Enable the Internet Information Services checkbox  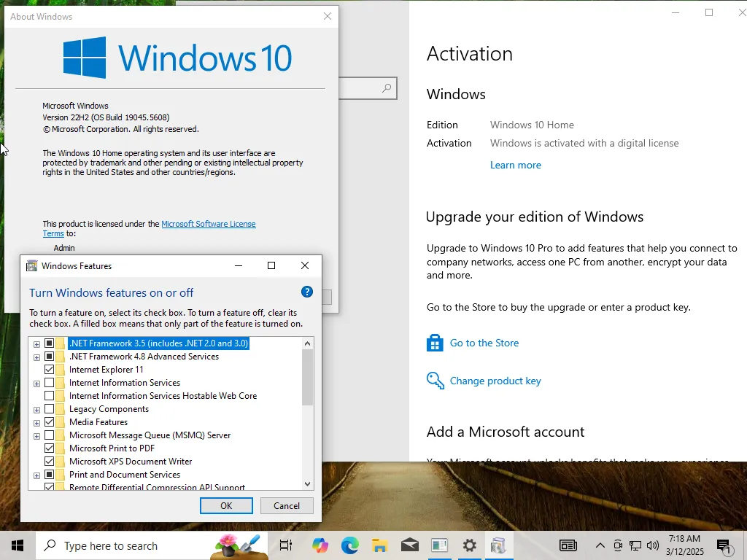tap(49, 382)
